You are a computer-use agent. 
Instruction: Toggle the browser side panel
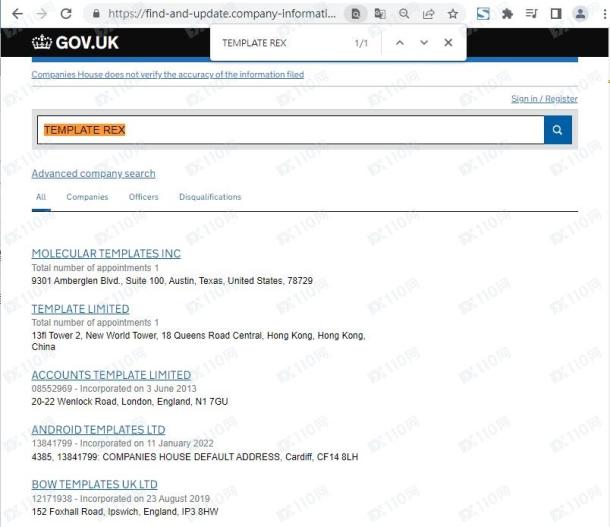point(556,14)
